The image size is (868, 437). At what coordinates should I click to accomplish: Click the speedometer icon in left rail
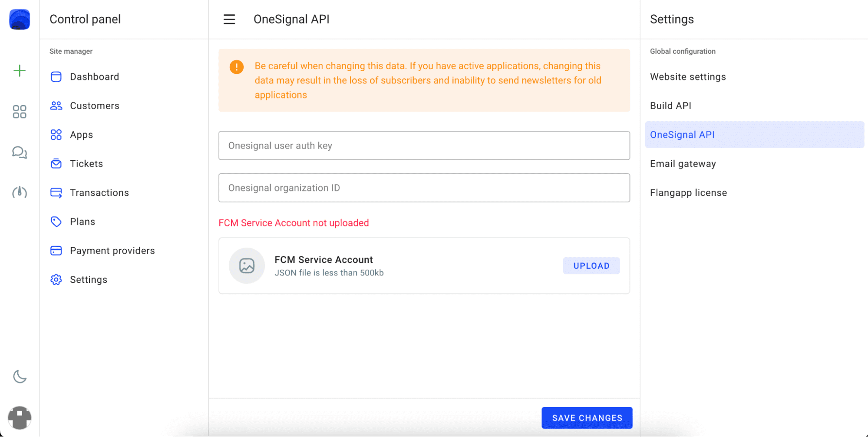(20, 192)
